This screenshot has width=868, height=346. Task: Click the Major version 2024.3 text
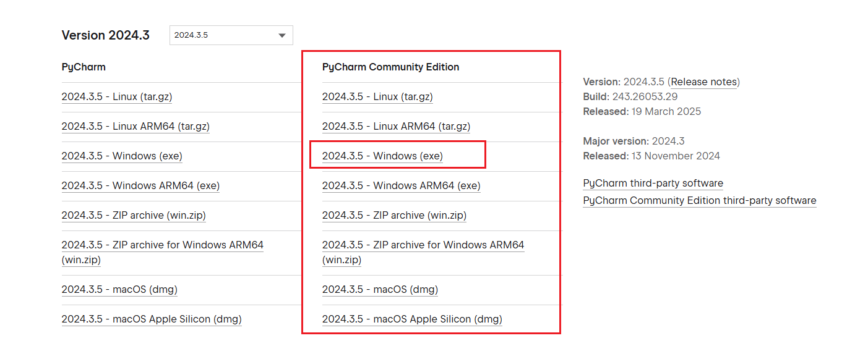click(x=634, y=141)
